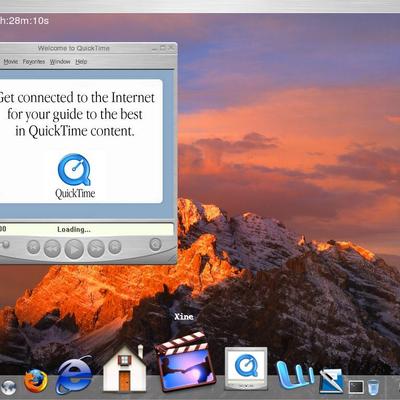Click the 28m:10s timer text
The width and height of the screenshot is (400, 400).
pos(24,21)
